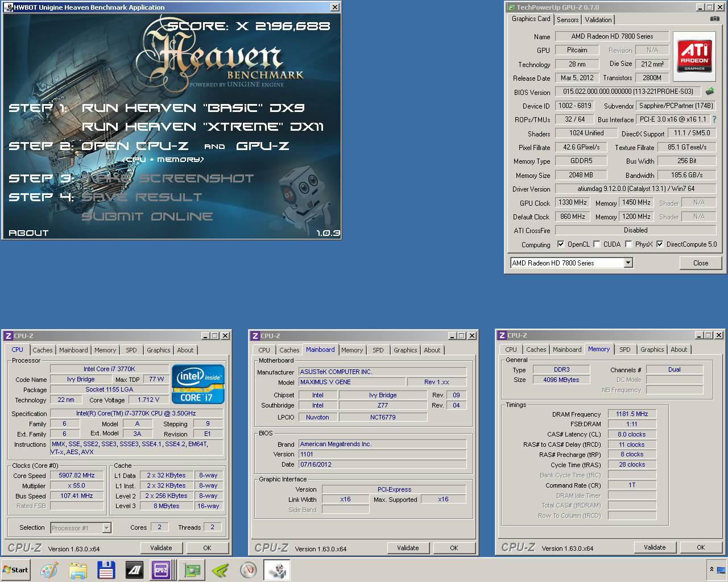This screenshot has height=582, width=728.
Task: Open Graphics tab in CPU-Z Mainboard window
Action: point(406,350)
